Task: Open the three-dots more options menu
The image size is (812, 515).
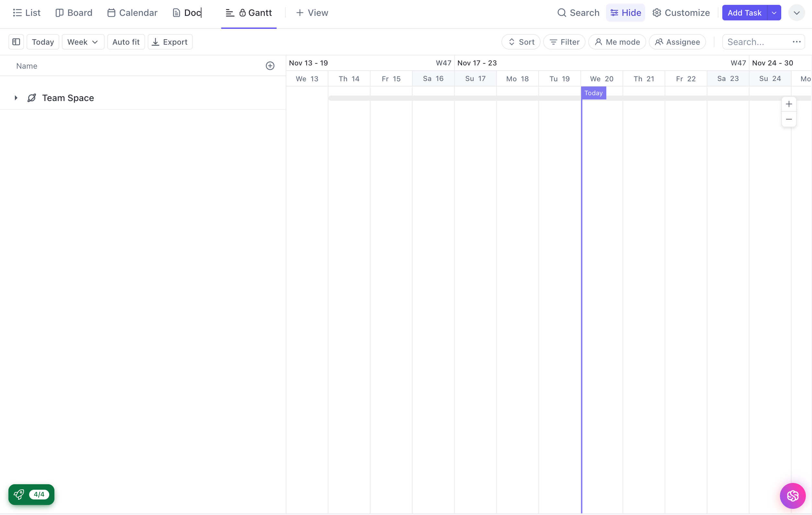Action: coord(796,42)
